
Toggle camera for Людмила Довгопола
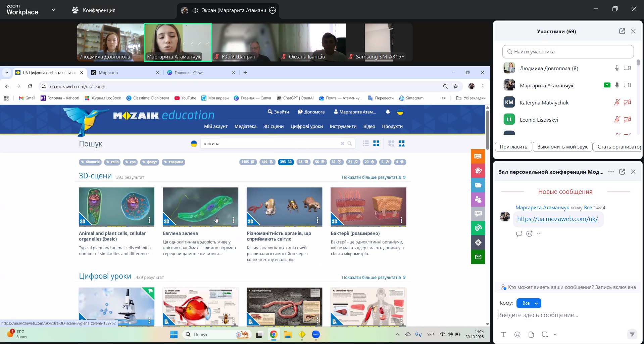[627, 68]
